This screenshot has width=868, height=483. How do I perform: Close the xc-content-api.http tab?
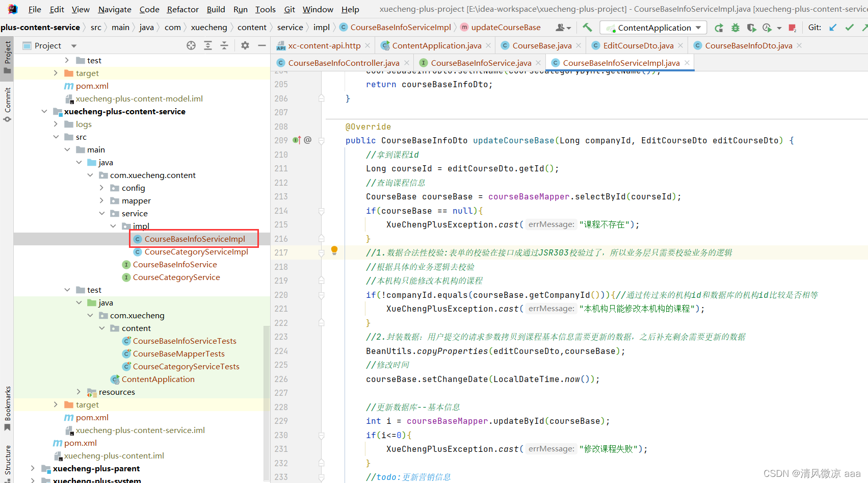tap(367, 45)
